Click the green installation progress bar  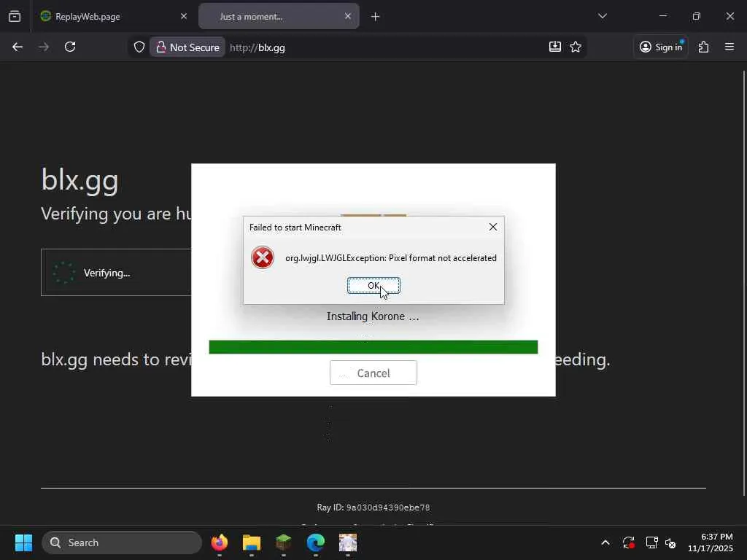pyautogui.click(x=373, y=347)
